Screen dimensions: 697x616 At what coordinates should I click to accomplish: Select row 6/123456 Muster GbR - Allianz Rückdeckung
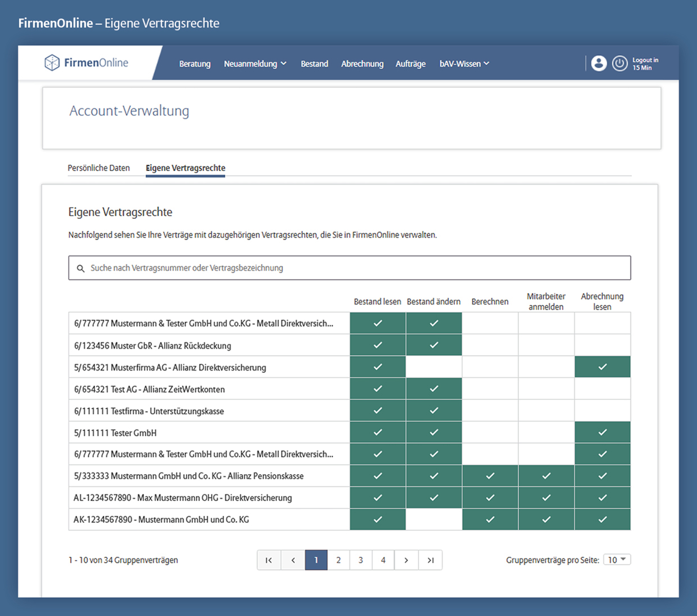pyautogui.click(x=349, y=345)
